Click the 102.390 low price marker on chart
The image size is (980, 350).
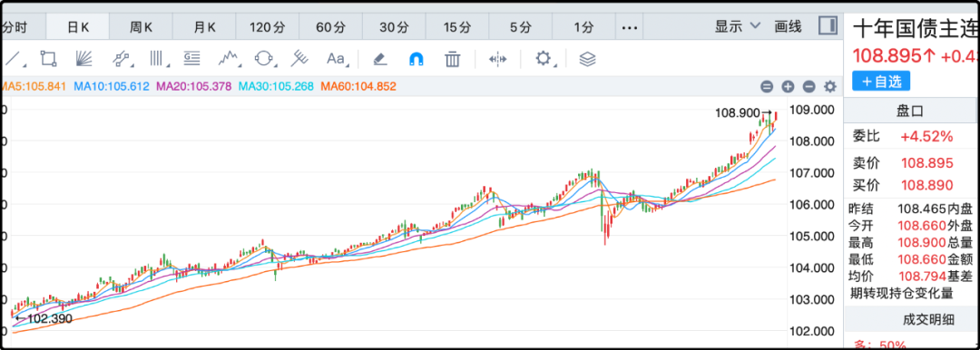(43, 319)
